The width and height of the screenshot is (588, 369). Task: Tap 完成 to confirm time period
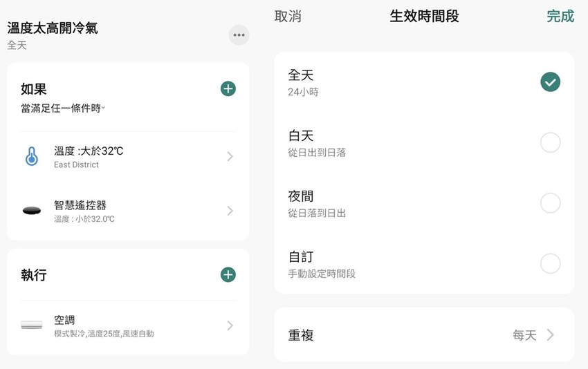pos(560,17)
